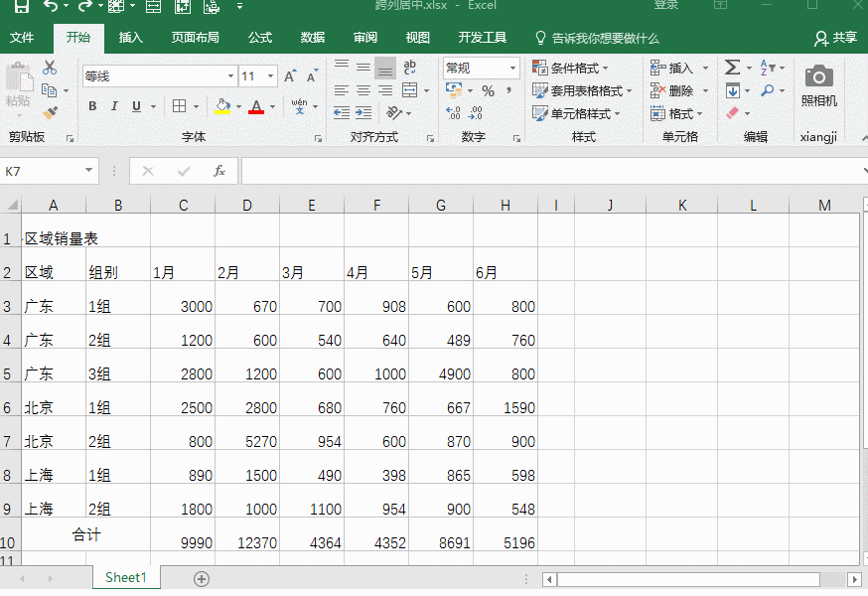This screenshot has width=868, height=596.
Task: Switch to the 插入 ribbon tab
Action: coord(130,38)
